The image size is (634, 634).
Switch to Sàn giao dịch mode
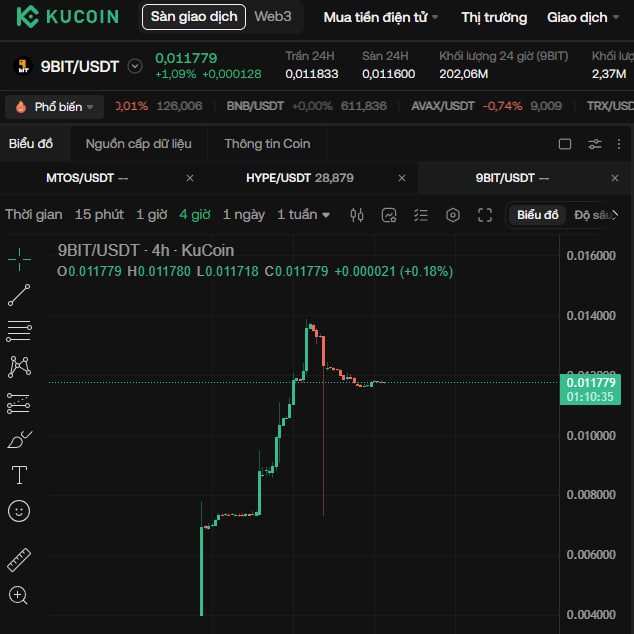point(194,17)
